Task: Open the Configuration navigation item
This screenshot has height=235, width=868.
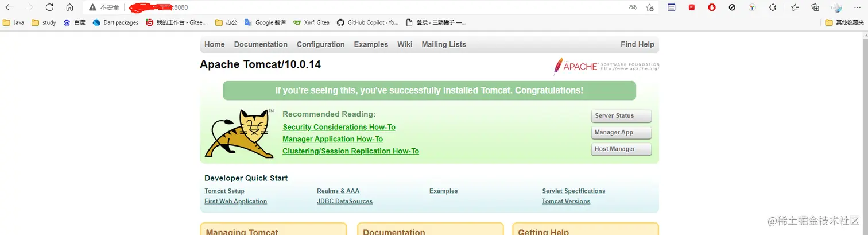Action: (x=320, y=44)
